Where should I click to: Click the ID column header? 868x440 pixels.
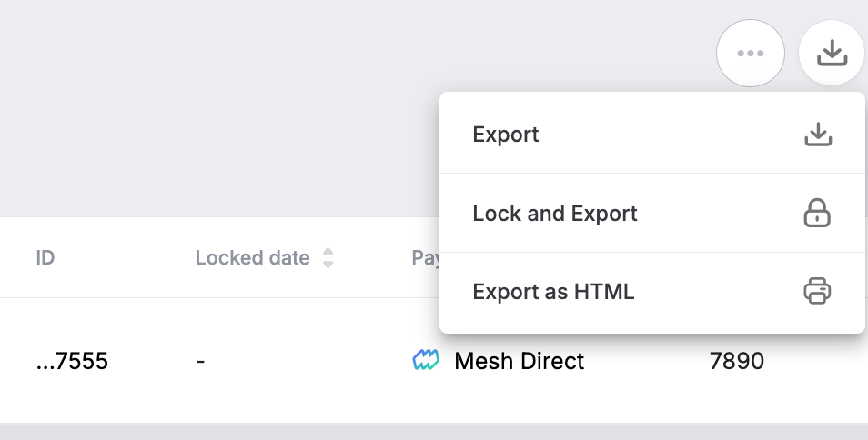tap(45, 258)
